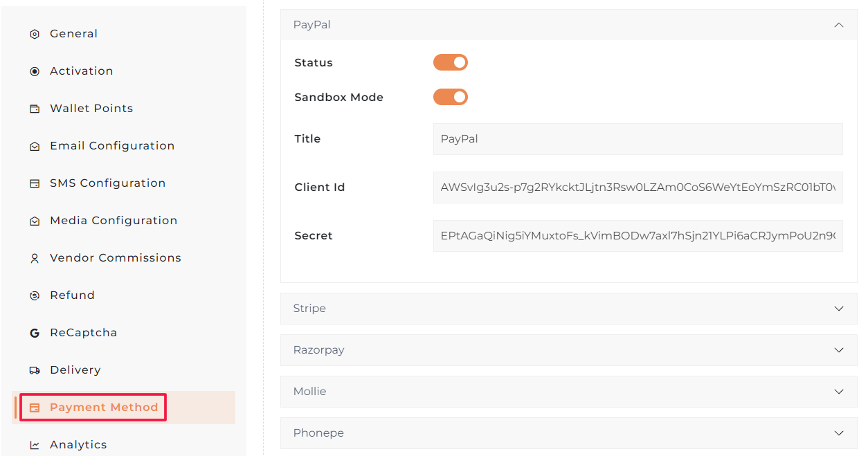Click the Analytics chart icon
This screenshot has height=456, width=868.
pyautogui.click(x=35, y=445)
